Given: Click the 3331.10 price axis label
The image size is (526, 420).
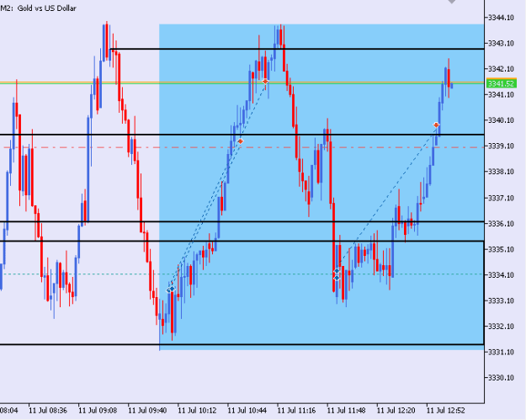Looking at the screenshot, I should point(501,352).
